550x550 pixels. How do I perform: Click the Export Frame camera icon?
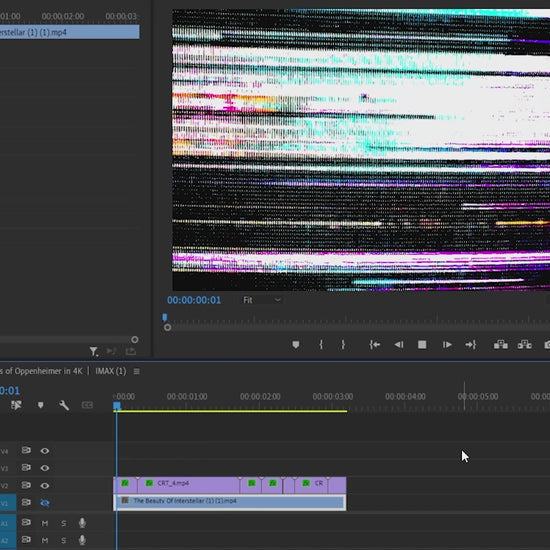click(x=547, y=345)
